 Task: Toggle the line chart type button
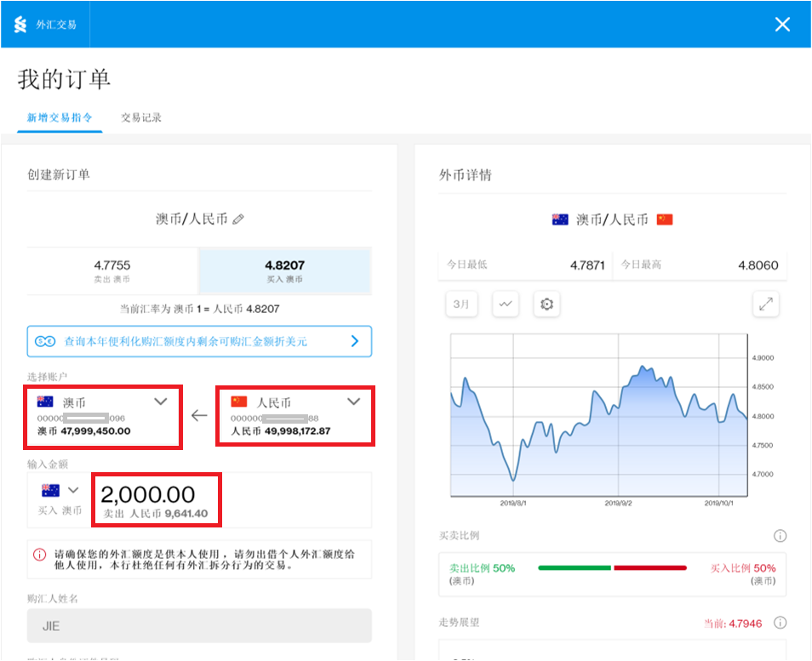[x=506, y=304]
